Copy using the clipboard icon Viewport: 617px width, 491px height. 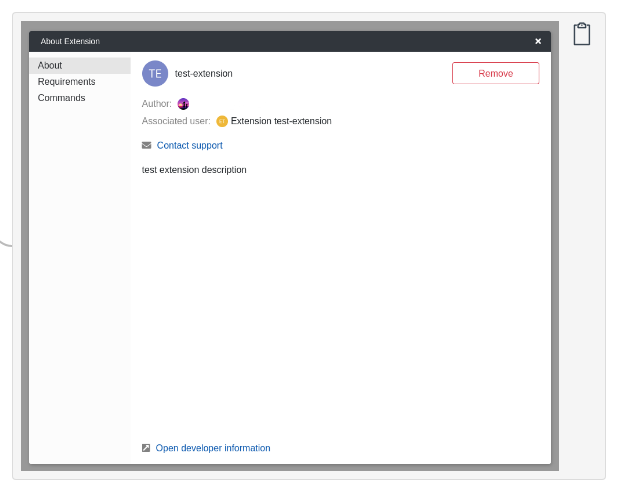pos(582,34)
